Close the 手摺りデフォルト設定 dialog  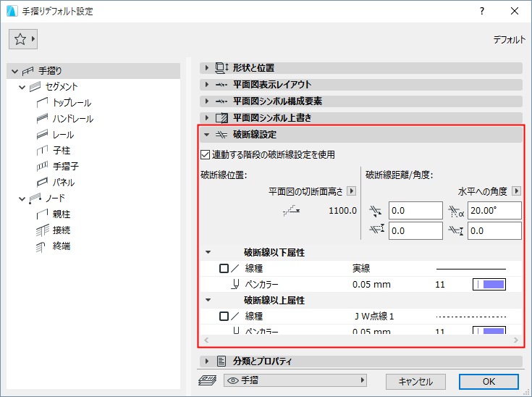coord(515,11)
